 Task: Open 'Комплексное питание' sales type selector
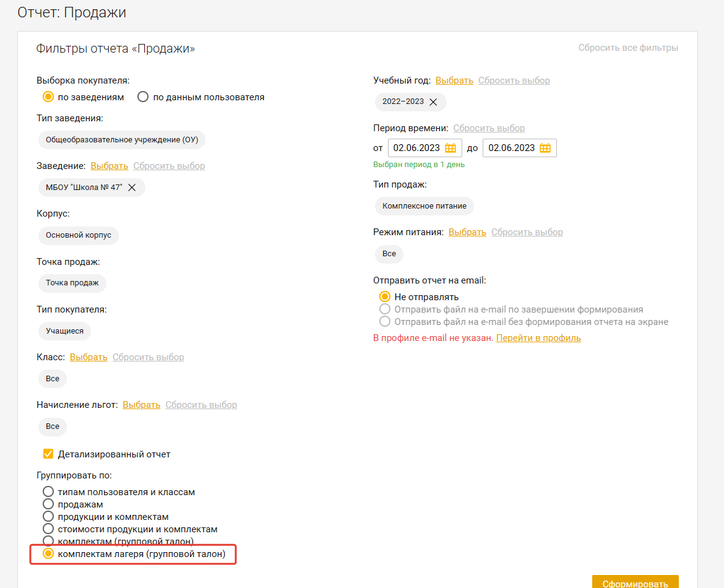pos(424,206)
